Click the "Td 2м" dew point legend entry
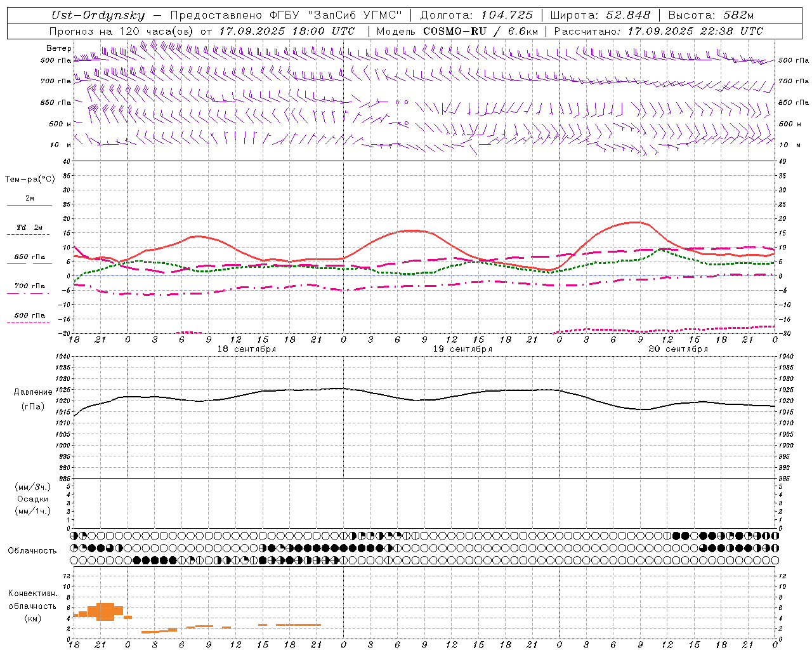 click(x=30, y=227)
